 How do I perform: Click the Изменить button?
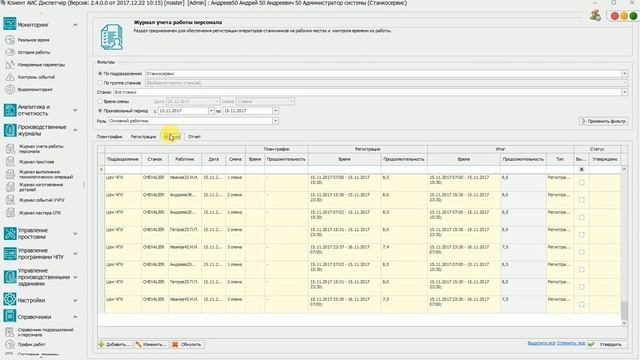[151, 344]
